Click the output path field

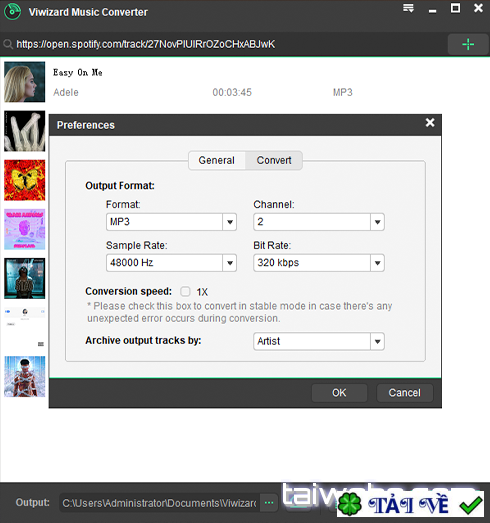pos(159,503)
